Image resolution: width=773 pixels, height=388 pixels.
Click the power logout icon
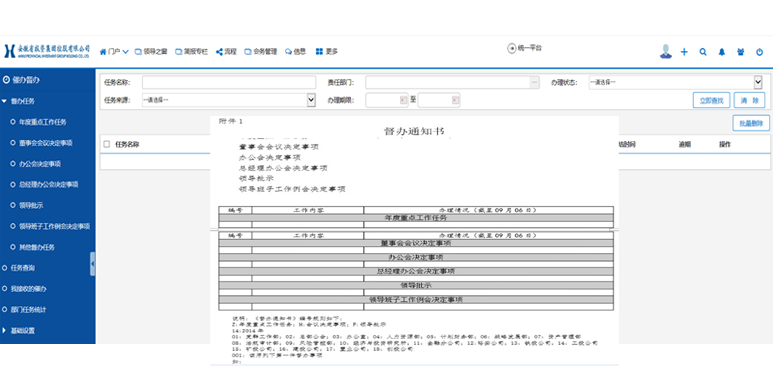pyautogui.click(x=759, y=52)
